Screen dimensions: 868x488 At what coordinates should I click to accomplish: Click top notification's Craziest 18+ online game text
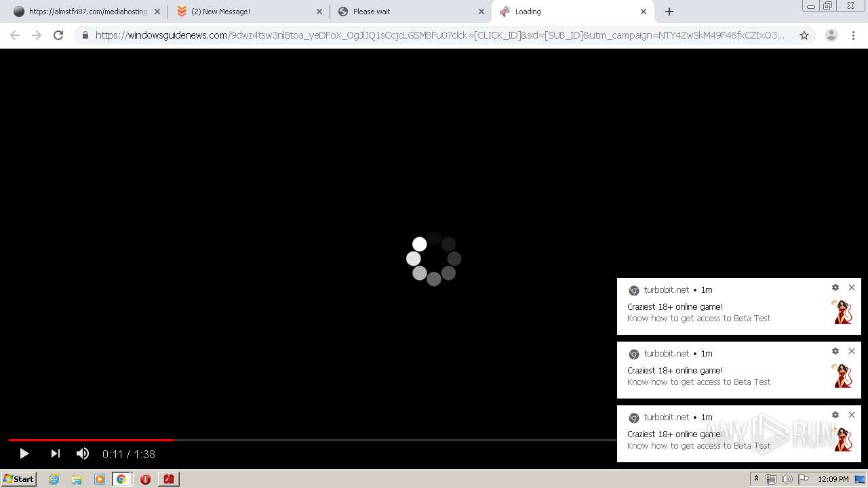675,306
